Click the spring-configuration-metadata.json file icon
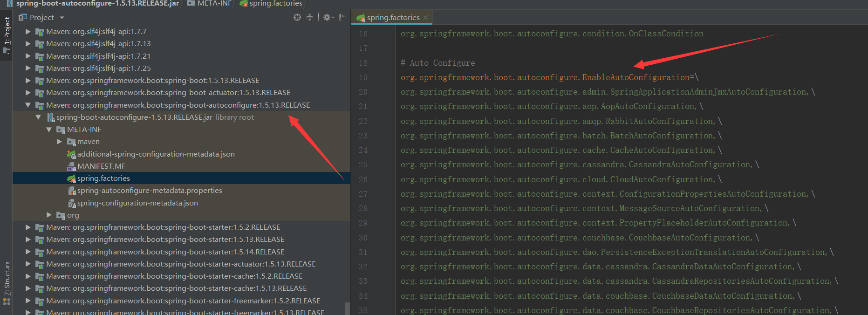Viewport: 868px width, 315px height. click(72, 203)
